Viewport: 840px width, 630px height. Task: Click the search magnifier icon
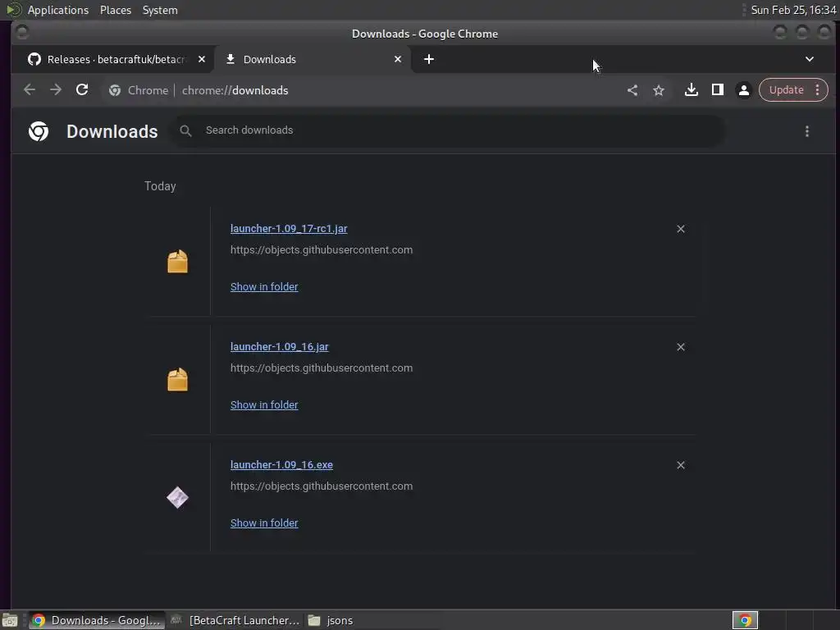(x=185, y=130)
